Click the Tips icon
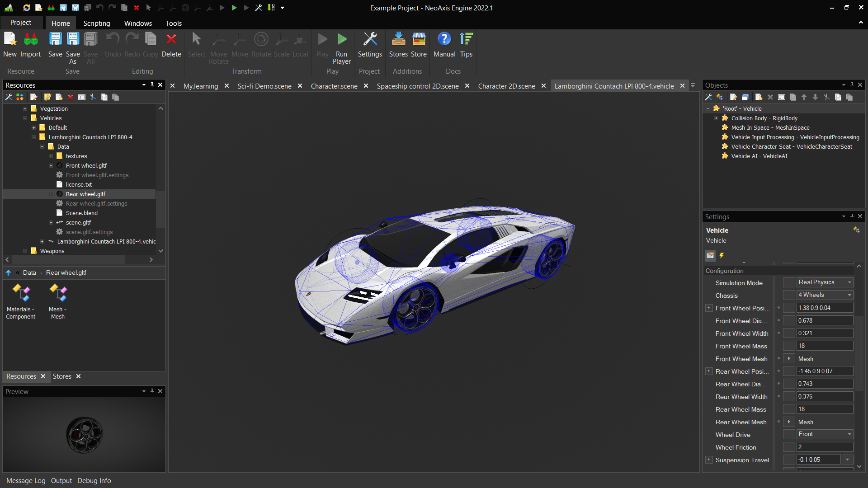Image resolution: width=868 pixels, height=488 pixels. coord(466,40)
